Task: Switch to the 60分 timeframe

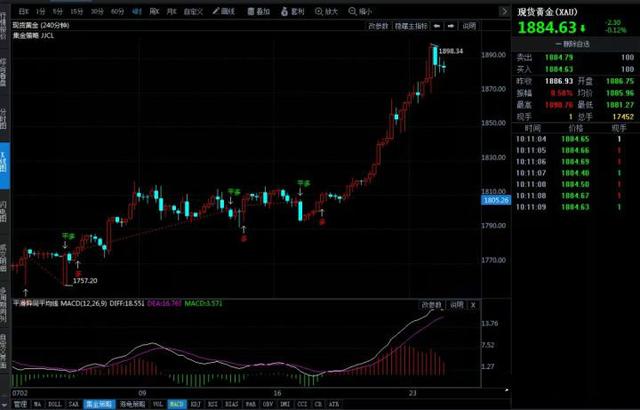Action: click(118, 12)
